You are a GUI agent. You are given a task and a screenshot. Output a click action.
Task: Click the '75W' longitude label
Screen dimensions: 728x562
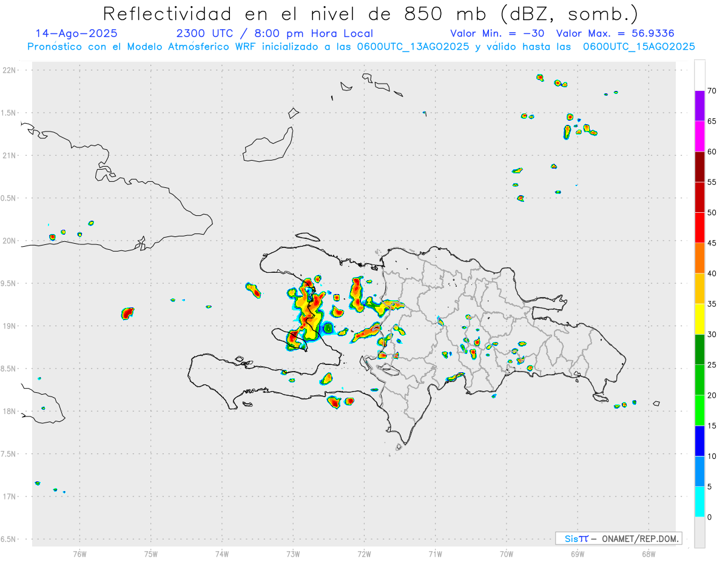(x=150, y=554)
